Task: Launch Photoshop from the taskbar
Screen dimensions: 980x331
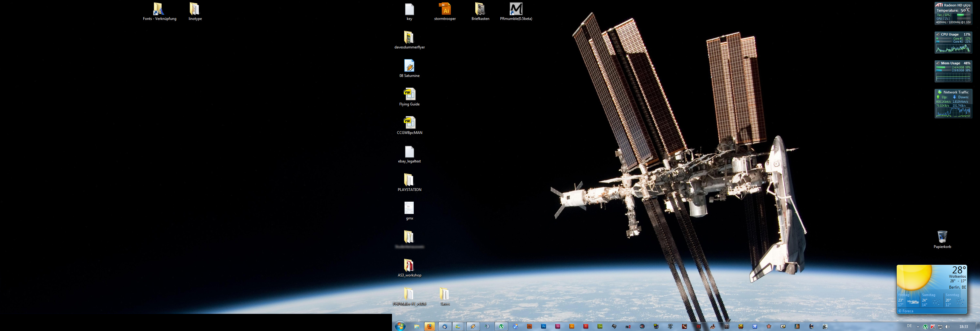Action: 544,326
